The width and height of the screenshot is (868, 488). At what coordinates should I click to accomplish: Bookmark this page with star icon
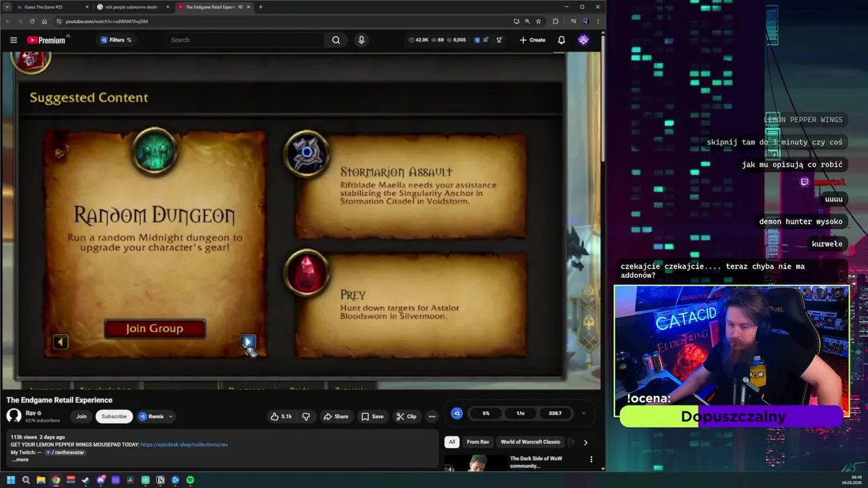[x=538, y=21]
